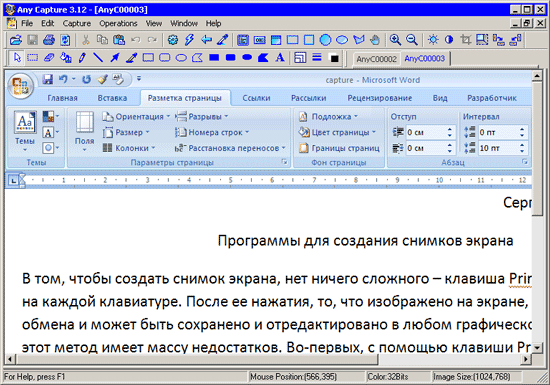Click the Рецензирование tab in Word capture

click(380, 98)
